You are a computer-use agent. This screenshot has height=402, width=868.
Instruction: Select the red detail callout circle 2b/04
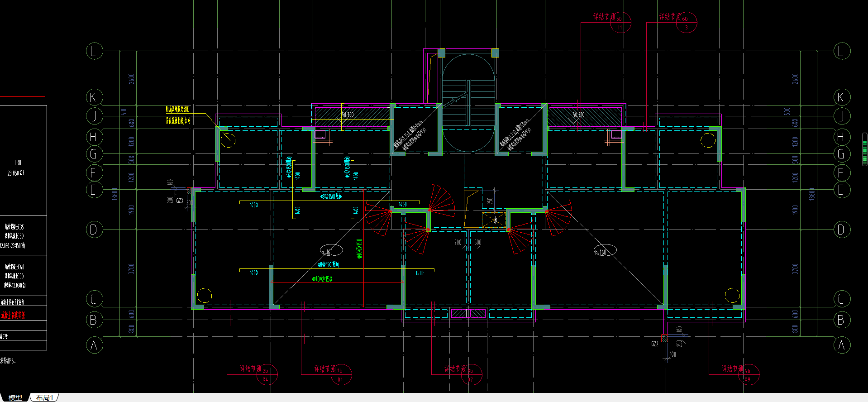266,375
